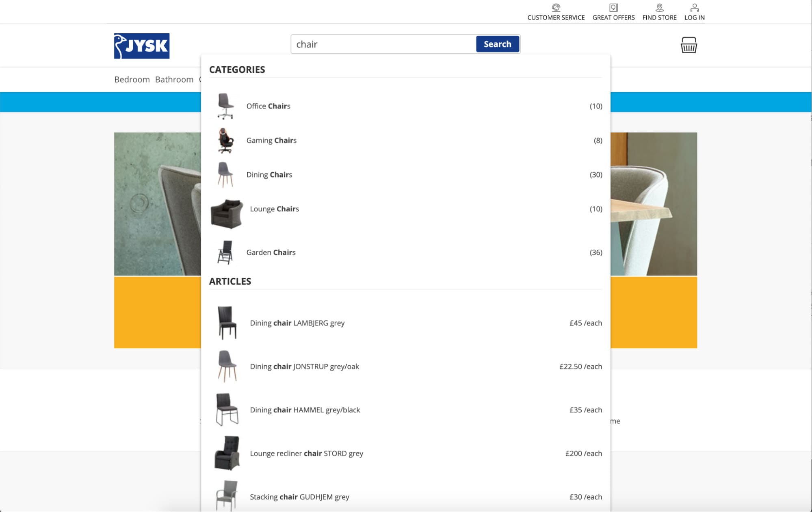Click the Log In person icon
The image size is (812, 512).
tap(694, 7)
